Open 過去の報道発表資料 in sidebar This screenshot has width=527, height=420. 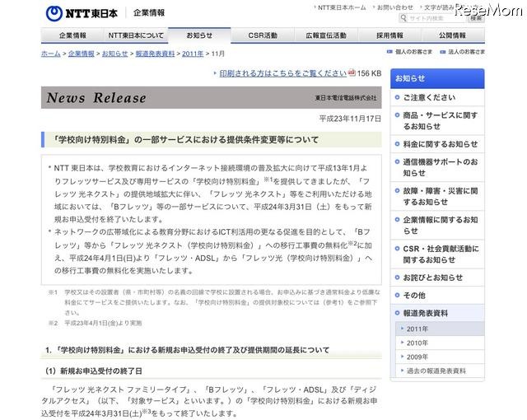tap(440, 371)
